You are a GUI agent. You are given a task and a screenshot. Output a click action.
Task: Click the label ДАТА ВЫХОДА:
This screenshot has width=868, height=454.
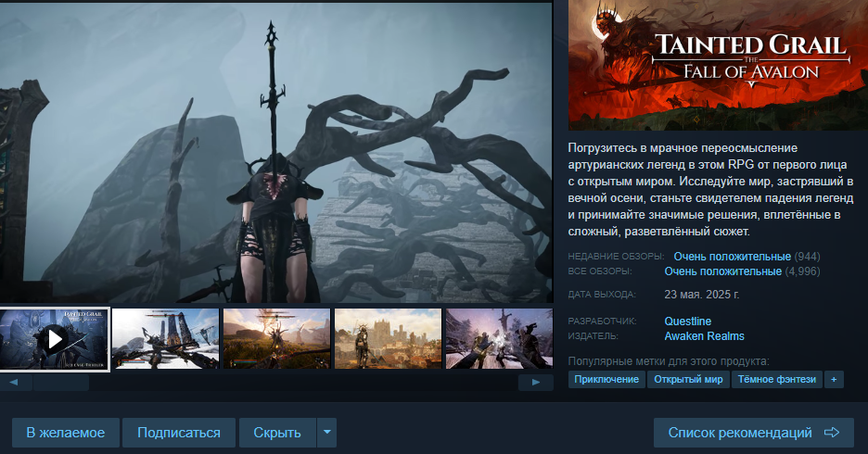(x=602, y=295)
